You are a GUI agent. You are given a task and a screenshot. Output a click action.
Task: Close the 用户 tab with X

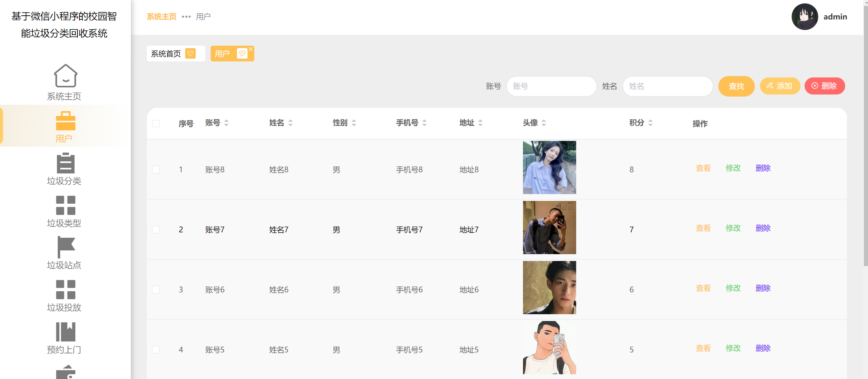pos(251,49)
